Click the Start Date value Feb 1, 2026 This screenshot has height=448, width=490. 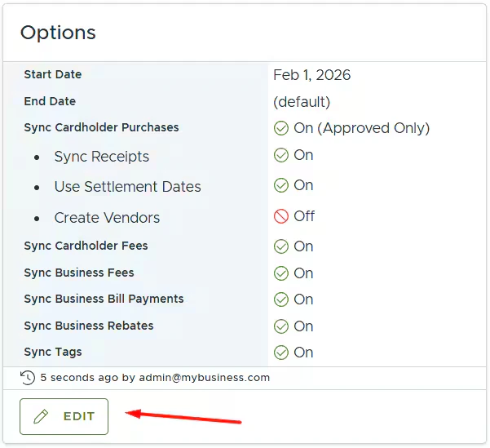pyautogui.click(x=311, y=75)
